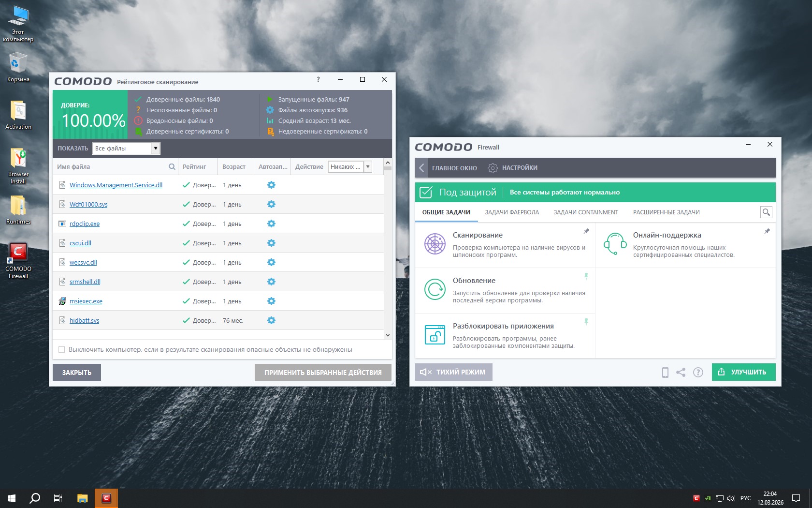Screen dimensions: 812x508
Task: Enable shutdown computer after scan checkbox
Action: (61, 349)
